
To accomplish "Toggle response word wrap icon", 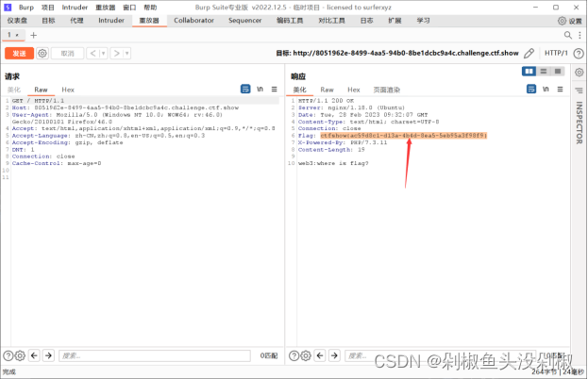I will pos(531,90).
